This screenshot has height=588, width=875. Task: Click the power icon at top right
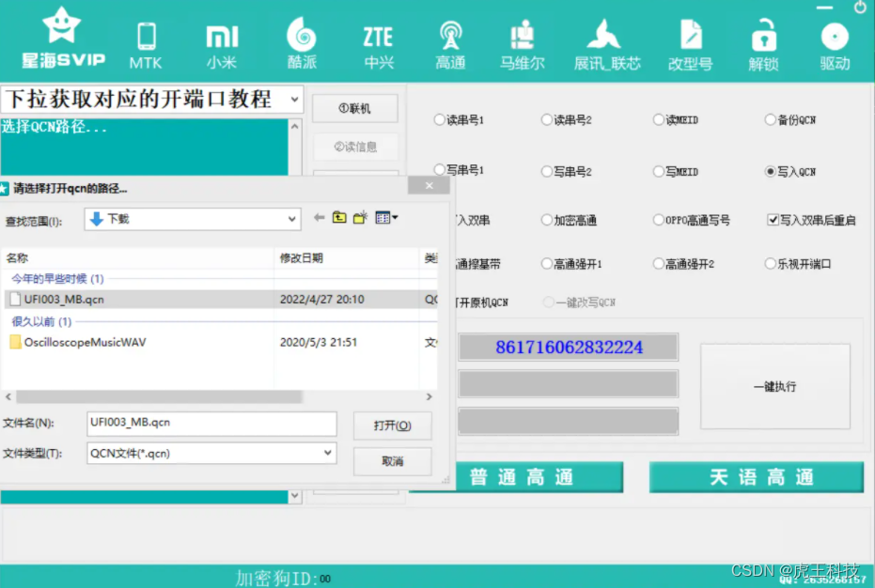click(x=860, y=8)
